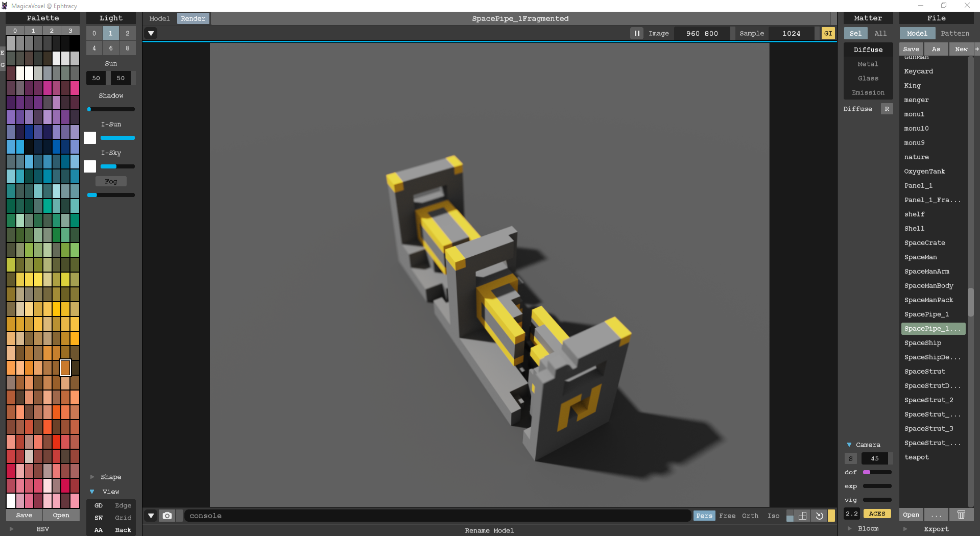
Task: Click the console input field
Action: tap(437, 516)
